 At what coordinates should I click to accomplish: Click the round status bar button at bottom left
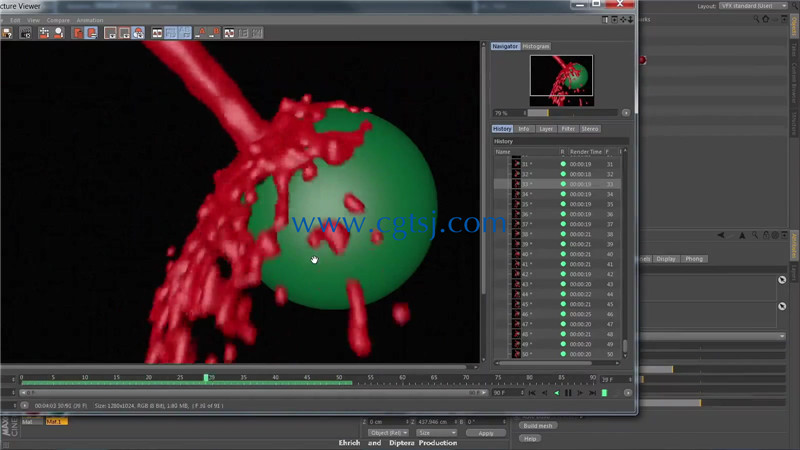pyautogui.click(x=24, y=406)
